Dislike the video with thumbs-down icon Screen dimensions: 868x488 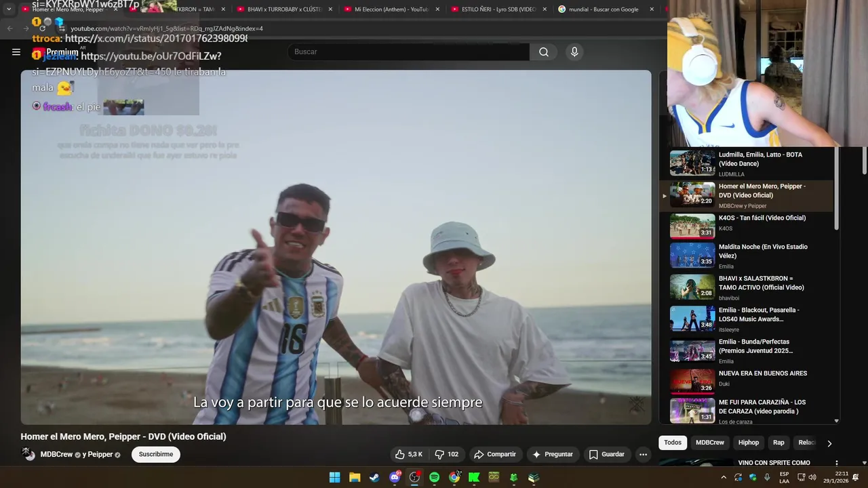446,454
